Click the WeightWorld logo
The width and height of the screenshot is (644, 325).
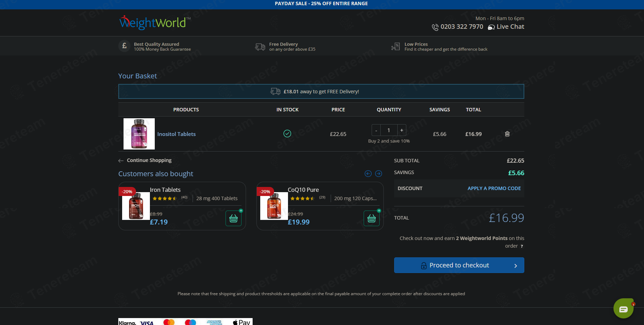click(154, 23)
